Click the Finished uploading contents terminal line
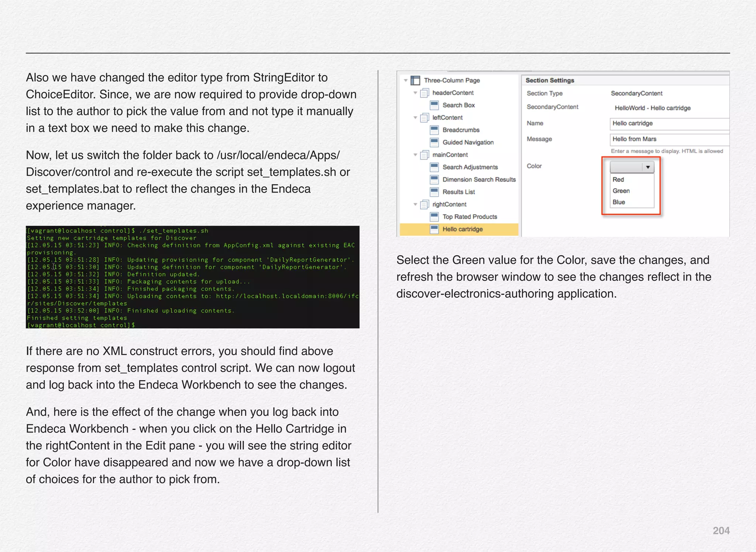 pos(131,311)
